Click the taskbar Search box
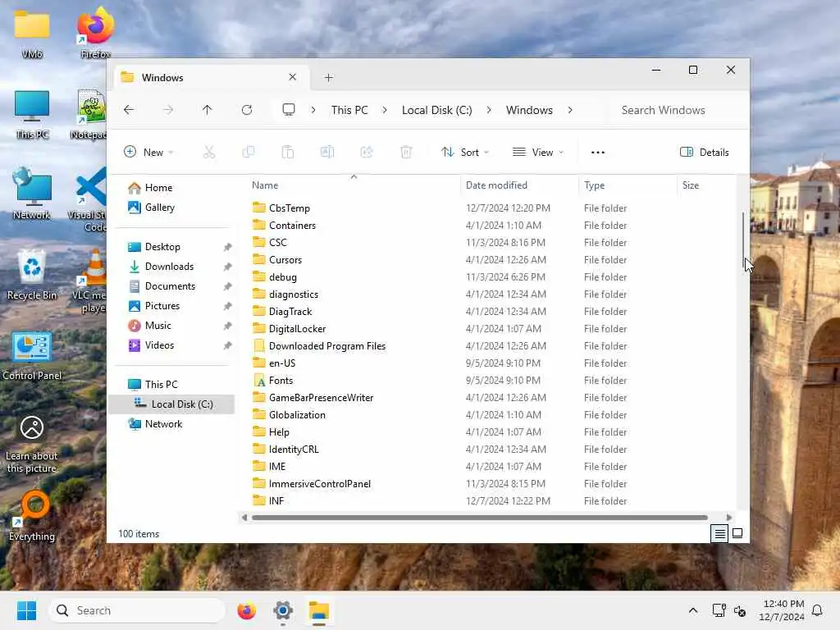 137,610
